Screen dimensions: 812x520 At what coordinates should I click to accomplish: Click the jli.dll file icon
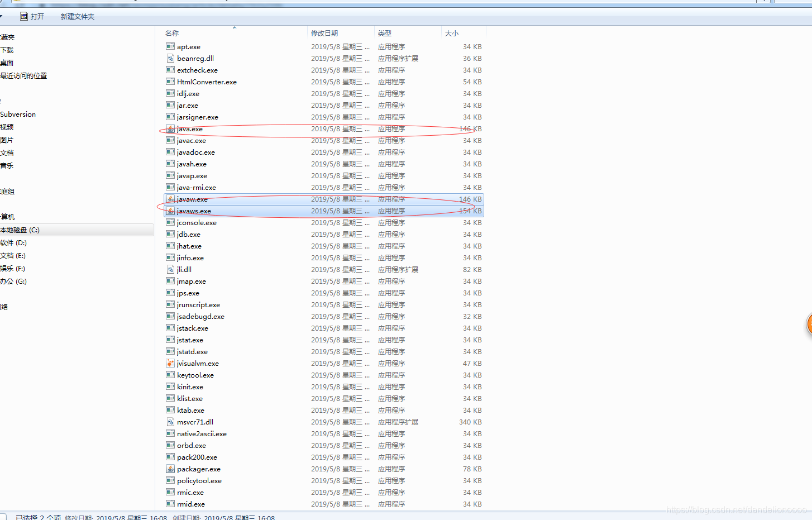[170, 269]
